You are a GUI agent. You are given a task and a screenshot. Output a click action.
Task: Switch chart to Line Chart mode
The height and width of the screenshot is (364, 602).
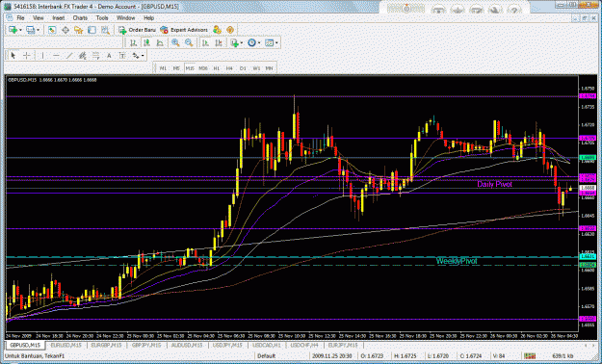(160, 43)
